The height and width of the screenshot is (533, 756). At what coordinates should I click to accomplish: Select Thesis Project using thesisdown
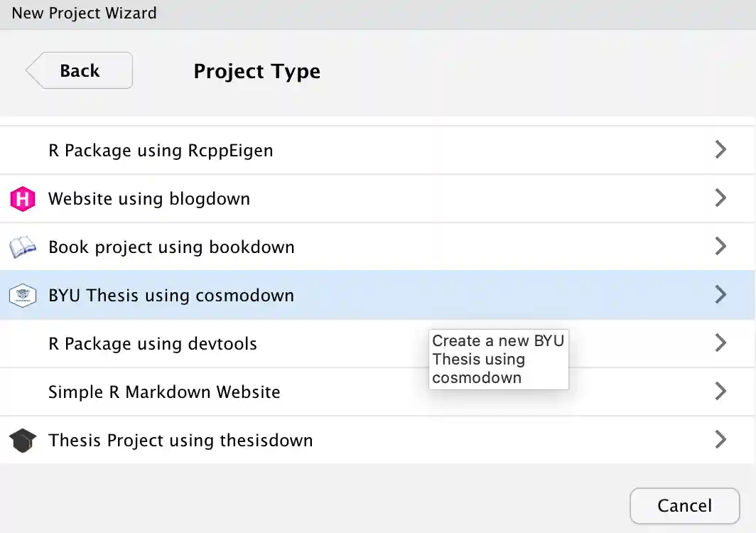(180, 441)
